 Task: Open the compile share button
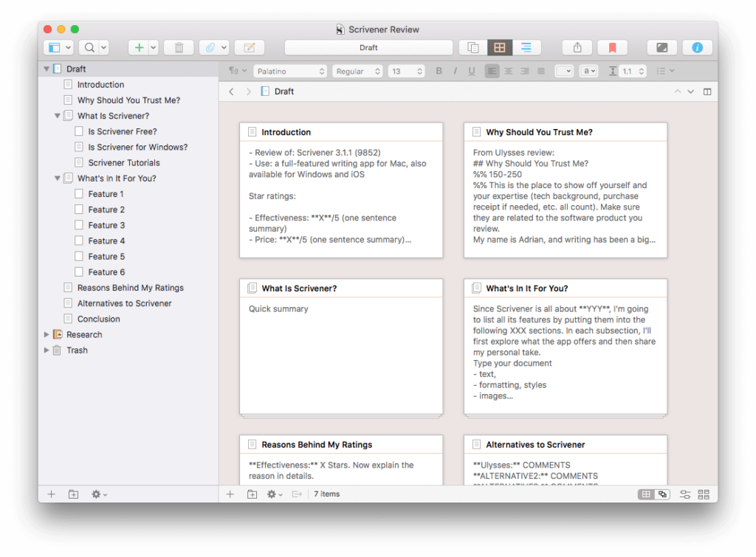coord(577,48)
